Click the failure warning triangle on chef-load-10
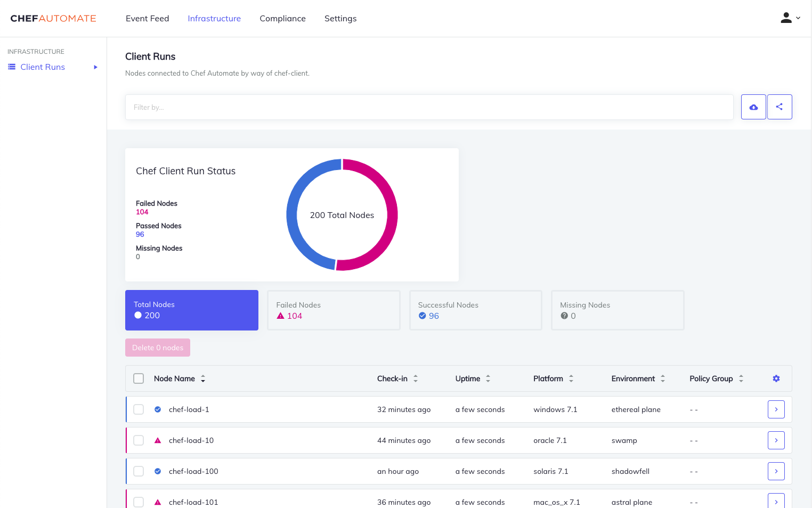 (x=157, y=440)
